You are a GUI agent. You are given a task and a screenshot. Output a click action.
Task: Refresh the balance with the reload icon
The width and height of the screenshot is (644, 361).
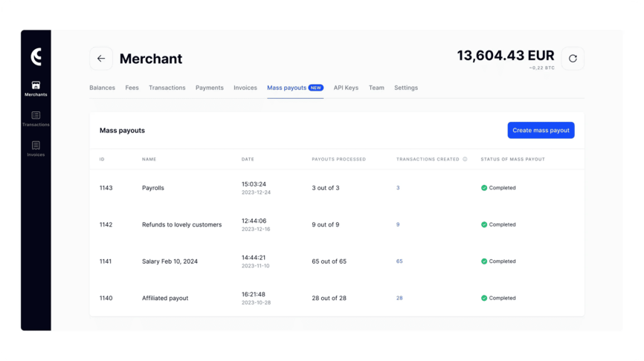click(x=573, y=59)
